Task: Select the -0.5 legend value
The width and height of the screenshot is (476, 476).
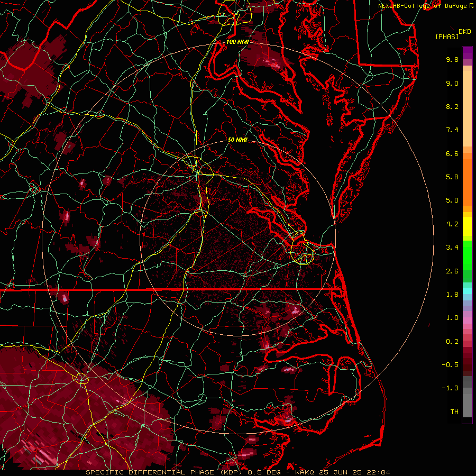Action: coord(450,365)
